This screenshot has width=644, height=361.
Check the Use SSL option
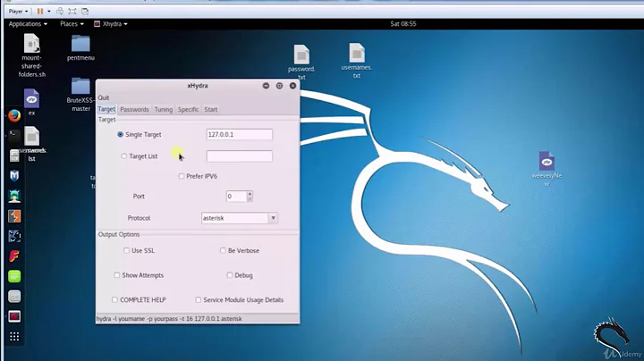pos(126,251)
